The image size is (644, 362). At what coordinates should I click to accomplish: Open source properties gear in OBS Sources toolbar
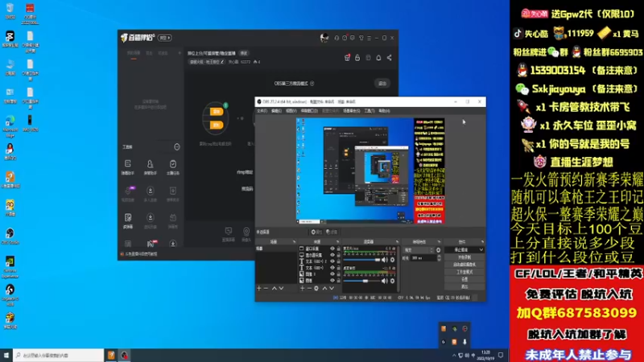pyautogui.click(x=316, y=289)
